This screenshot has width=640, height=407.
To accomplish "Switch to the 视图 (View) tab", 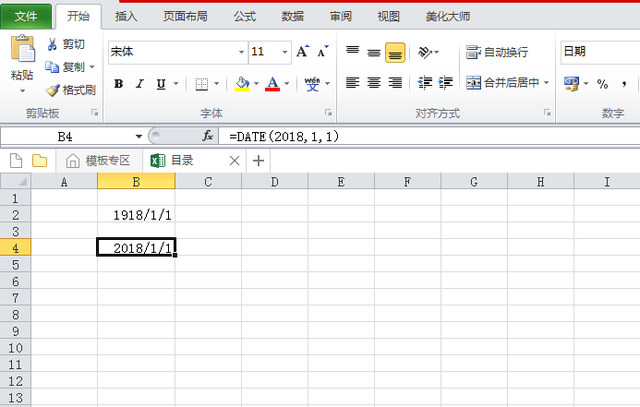I will [389, 16].
